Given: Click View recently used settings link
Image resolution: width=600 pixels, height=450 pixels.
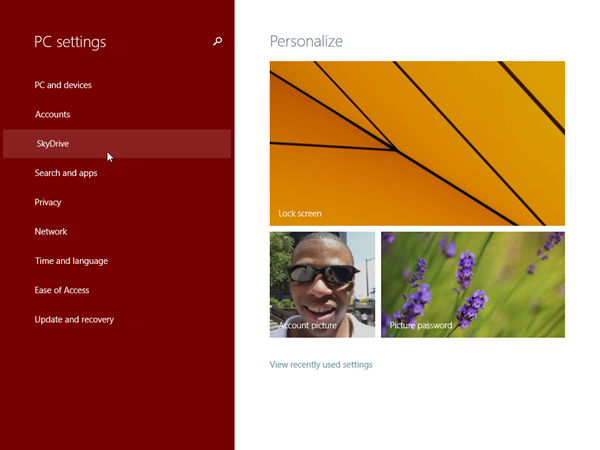Looking at the screenshot, I should pos(321,365).
